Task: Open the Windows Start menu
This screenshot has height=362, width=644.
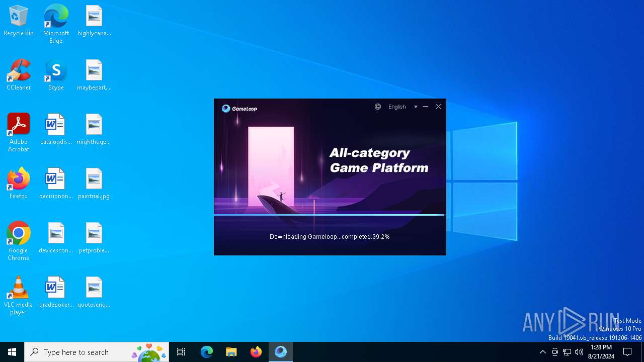Action: click(x=12, y=352)
